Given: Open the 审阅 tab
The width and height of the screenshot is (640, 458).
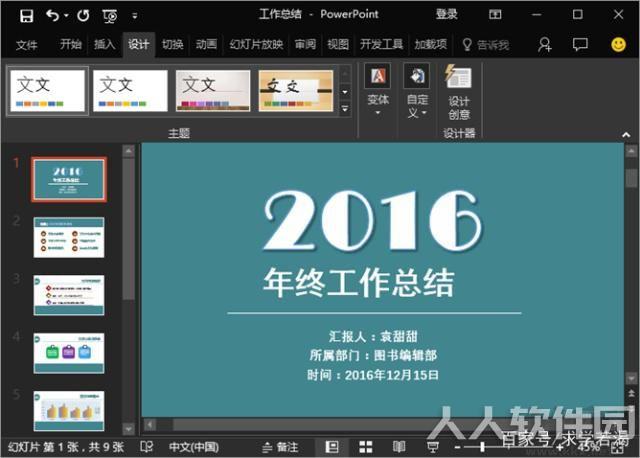Looking at the screenshot, I should 305,44.
